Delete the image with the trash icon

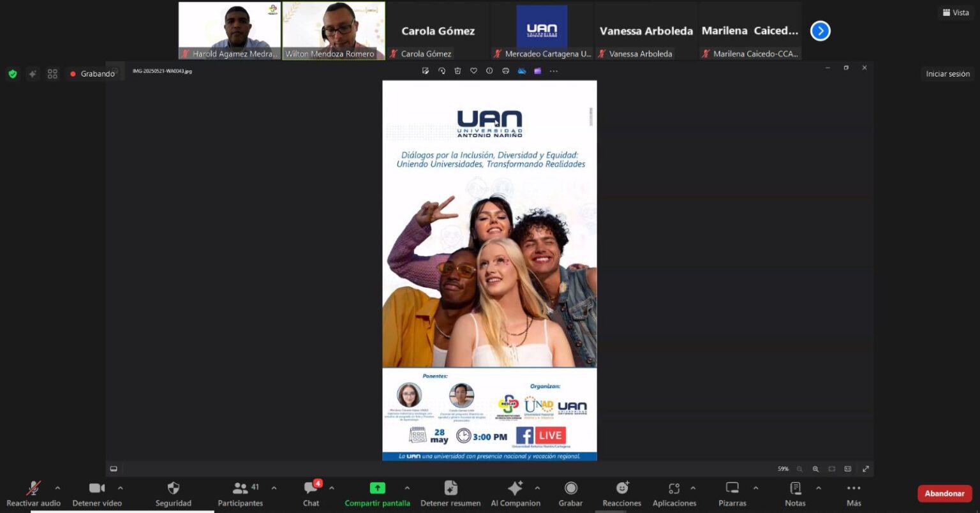(x=457, y=71)
